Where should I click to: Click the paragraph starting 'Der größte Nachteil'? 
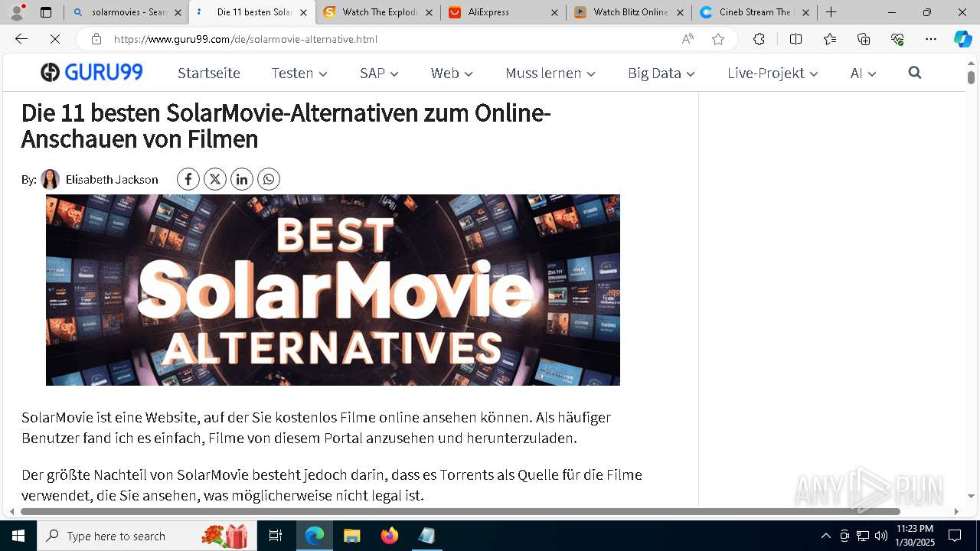pyautogui.click(x=332, y=485)
